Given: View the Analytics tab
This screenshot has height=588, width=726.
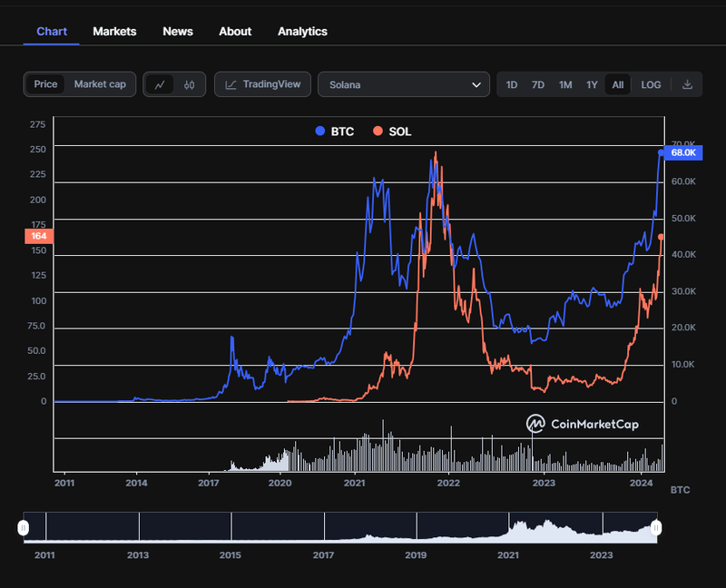Looking at the screenshot, I should pos(302,32).
